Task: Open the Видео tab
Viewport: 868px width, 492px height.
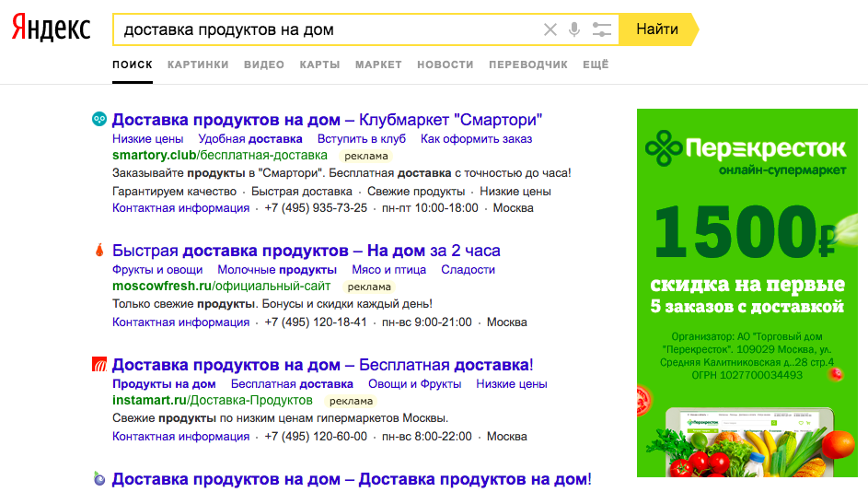Action: [x=264, y=64]
